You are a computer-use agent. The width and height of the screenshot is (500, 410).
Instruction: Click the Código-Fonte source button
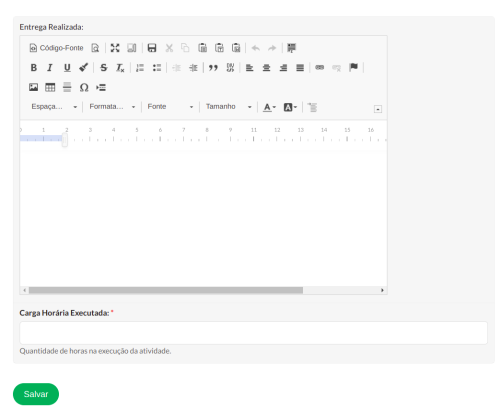(56, 48)
